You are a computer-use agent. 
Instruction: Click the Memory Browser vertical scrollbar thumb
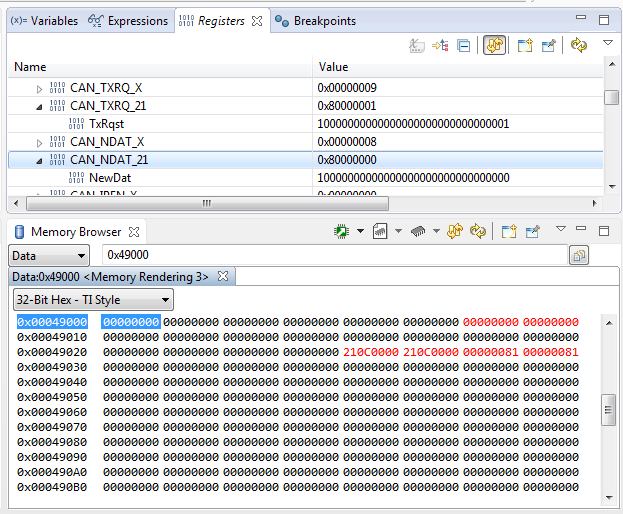coord(608,410)
